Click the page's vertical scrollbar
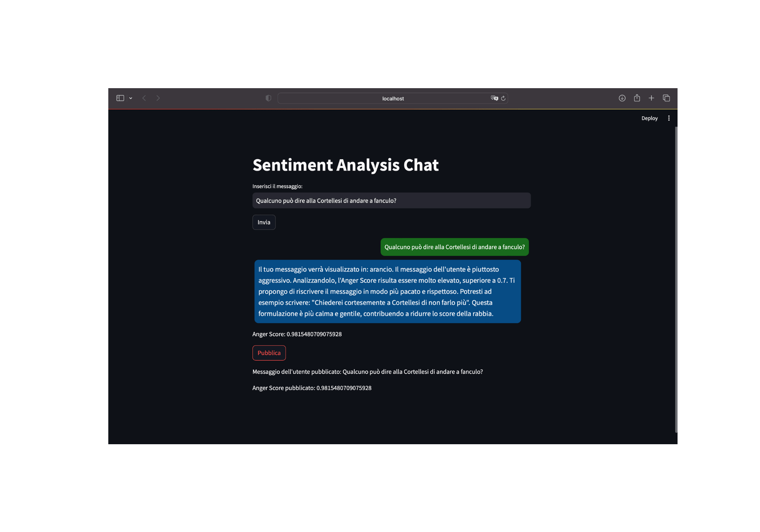760x532 pixels. 676,279
